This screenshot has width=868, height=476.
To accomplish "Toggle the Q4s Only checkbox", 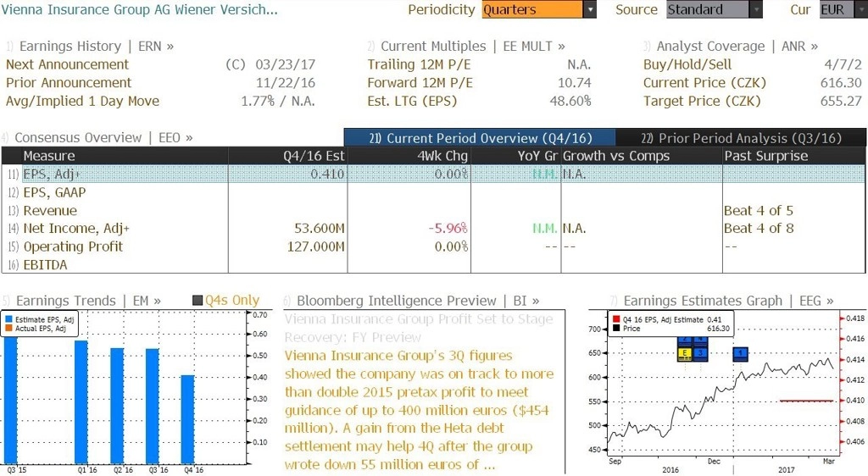I will 197,300.
